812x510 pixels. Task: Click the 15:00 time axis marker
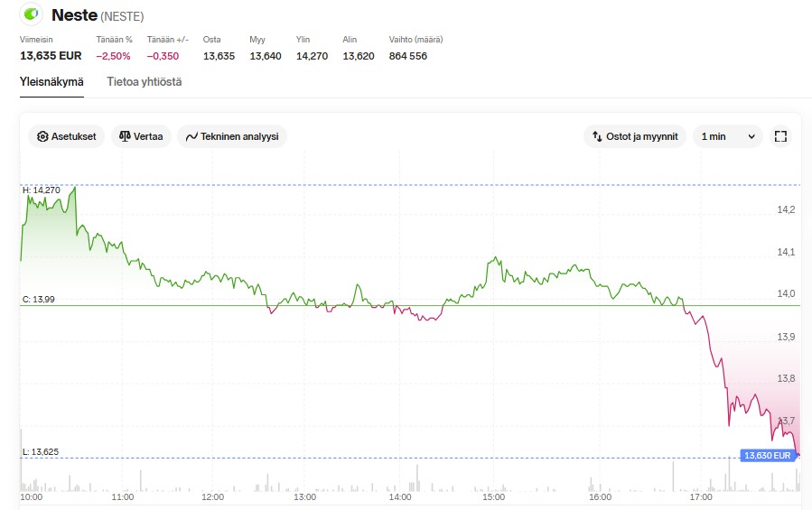(493, 496)
